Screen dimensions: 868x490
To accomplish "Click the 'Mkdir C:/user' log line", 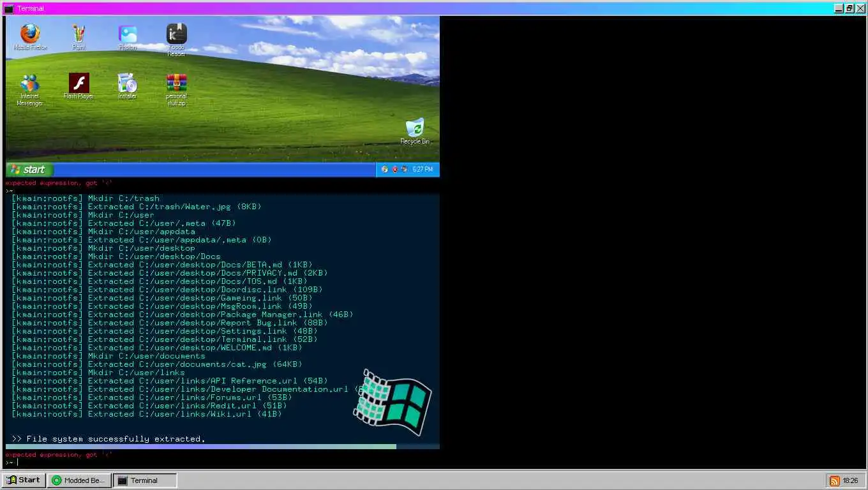I will click(83, 215).
